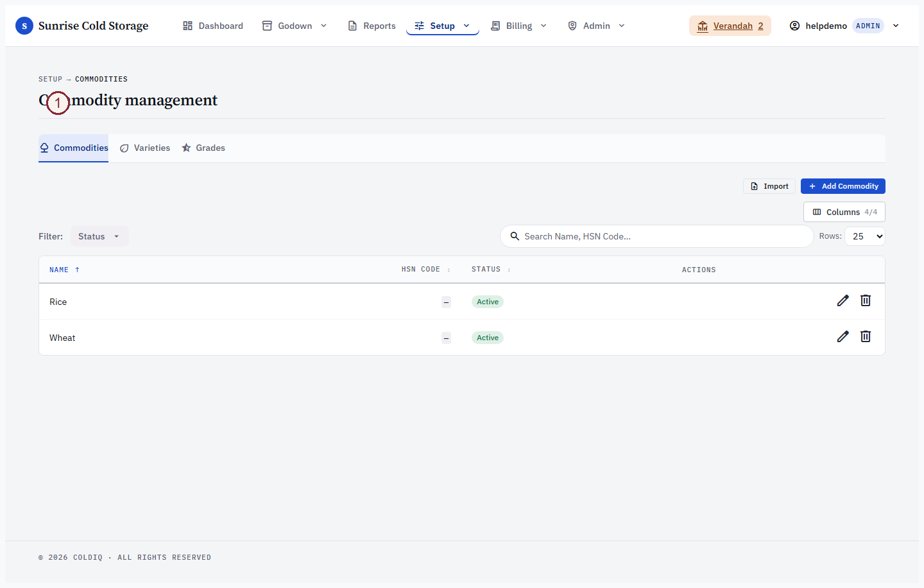This screenshot has width=924, height=588.
Task: Edit the Rice commodity with pencil icon
Action: click(843, 300)
